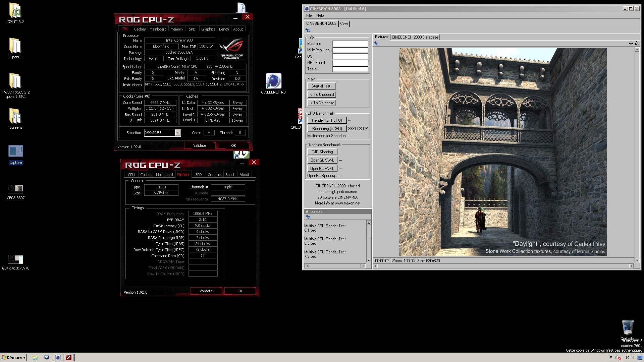644x362 pixels.
Task: Select the capture desktop icon
Action: (x=15, y=155)
